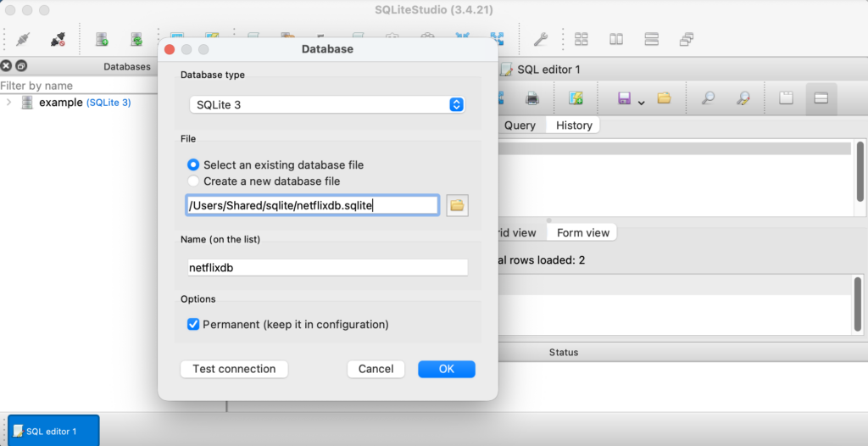The height and width of the screenshot is (446, 868).
Task: Click the History list vertical scrollbar
Action: [860, 170]
